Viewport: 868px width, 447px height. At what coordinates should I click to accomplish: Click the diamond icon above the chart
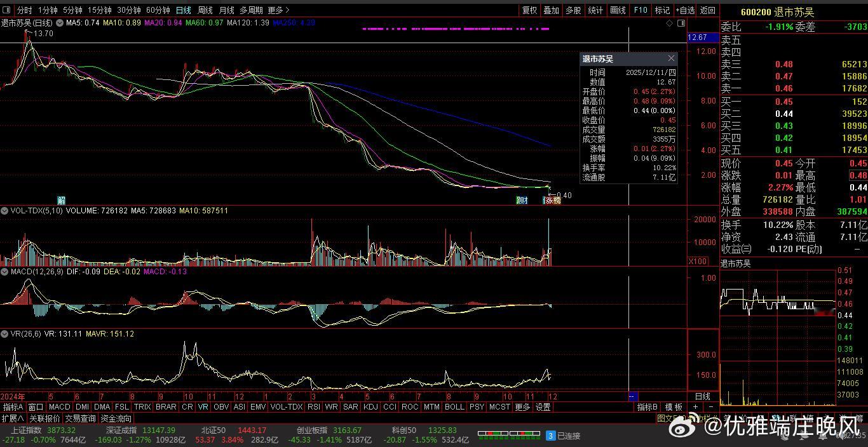[669, 23]
